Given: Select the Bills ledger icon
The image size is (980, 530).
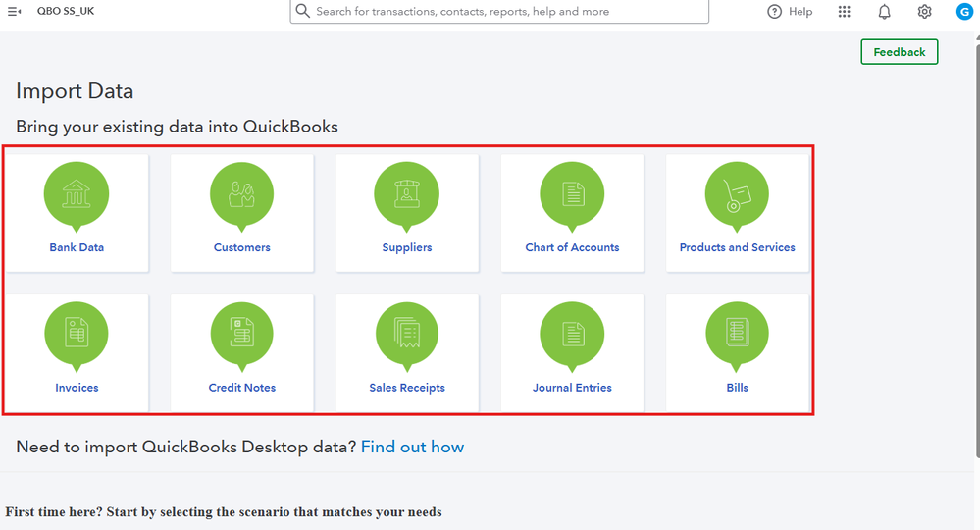Looking at the screenshot, I should (737, 334).
